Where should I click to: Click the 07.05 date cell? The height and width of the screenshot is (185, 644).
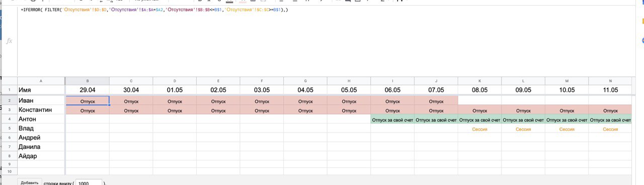coord(436,90)
